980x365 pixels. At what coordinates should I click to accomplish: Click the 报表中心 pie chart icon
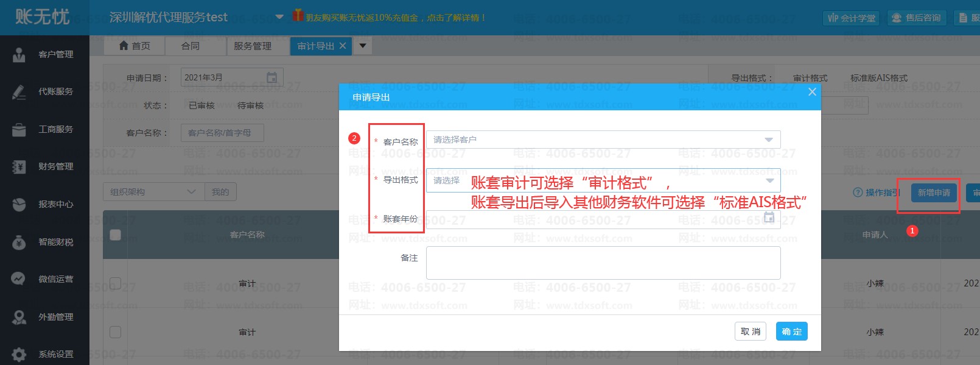pyautogui.click(x=19, y=205)
